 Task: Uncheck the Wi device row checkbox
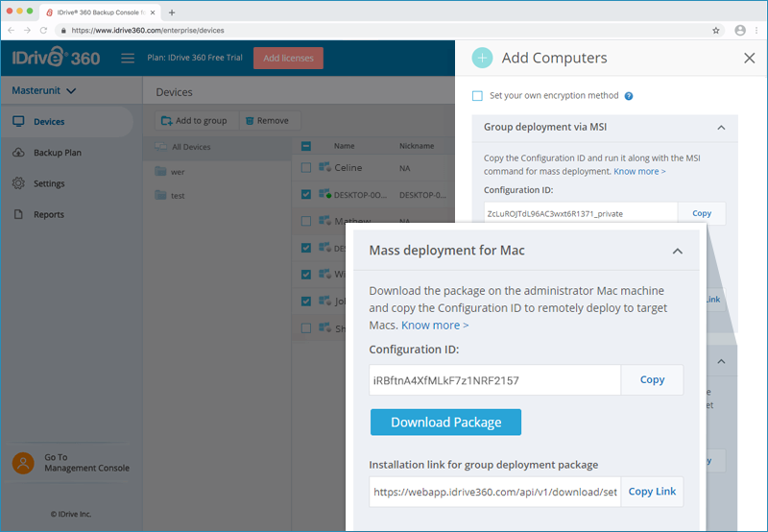[306, 275]
